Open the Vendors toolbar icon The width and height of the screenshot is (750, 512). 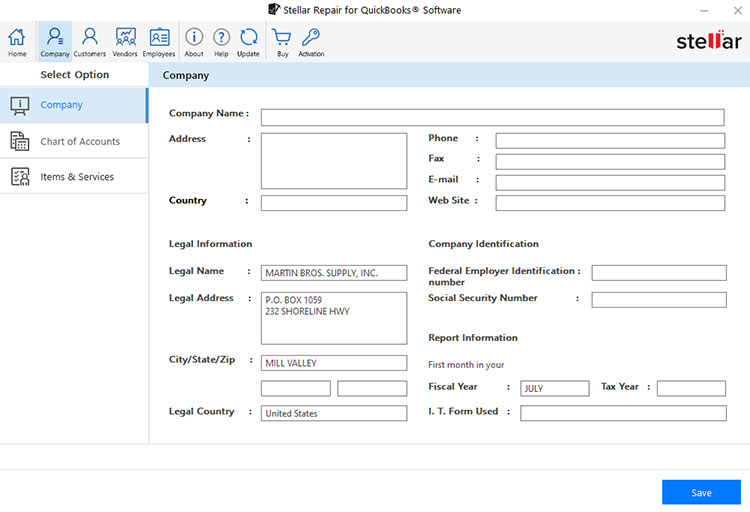[125, 42]
